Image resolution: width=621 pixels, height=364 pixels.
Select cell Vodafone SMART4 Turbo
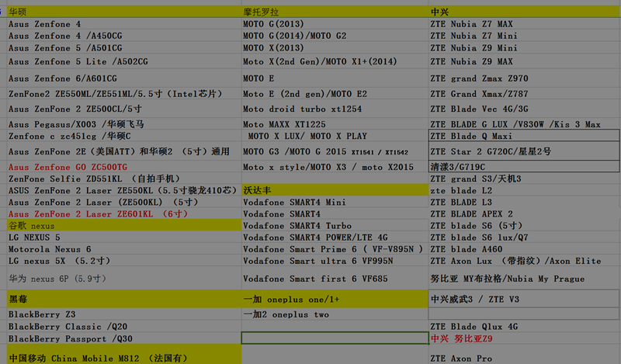tap(335, 225)
